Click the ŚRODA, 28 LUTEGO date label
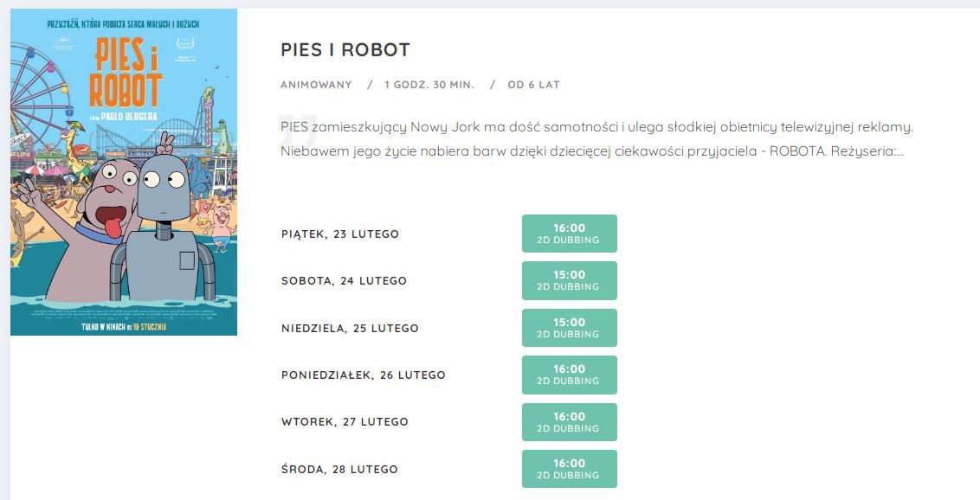The width and height of the screenshot is (980, 500). tap(339, 469)
